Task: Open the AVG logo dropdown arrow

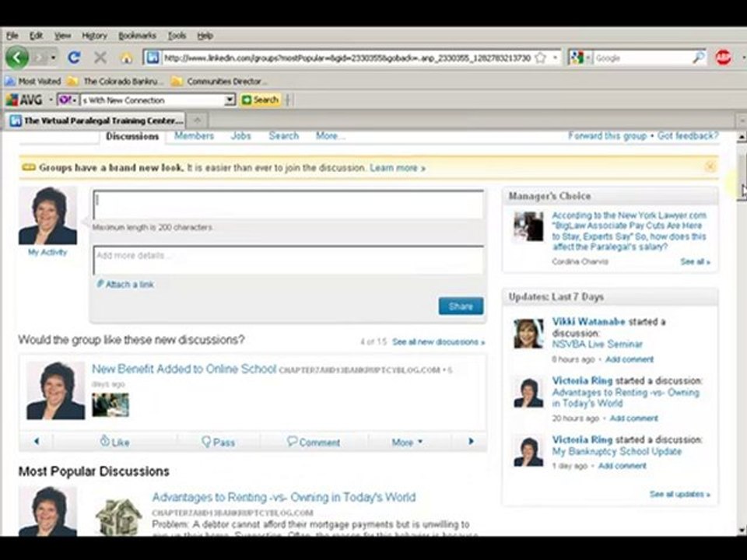Action: pos(51,100)
